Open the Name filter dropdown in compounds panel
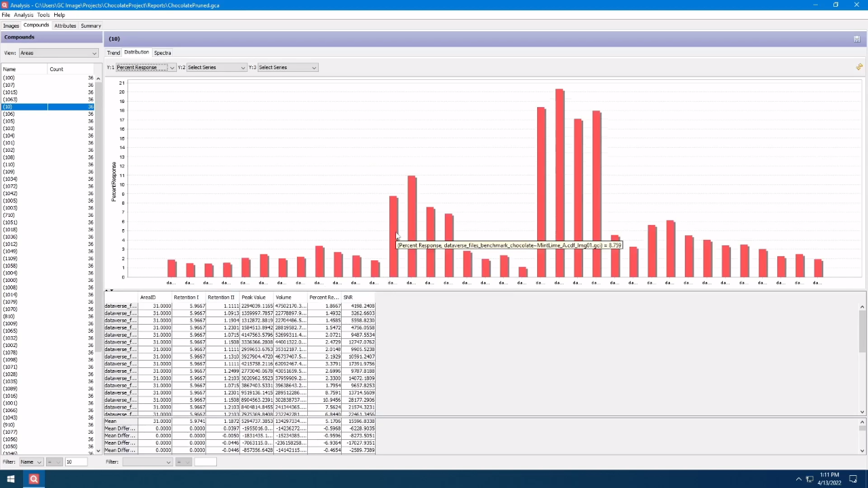The height and width of the screenshot is (488, 868). point(31,462)
